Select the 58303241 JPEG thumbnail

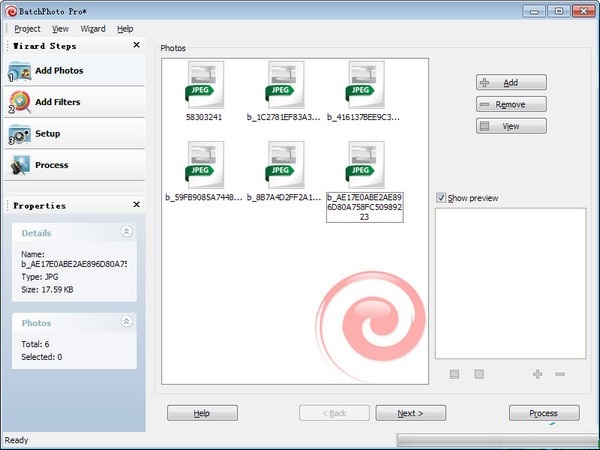[x=205, y=85]
